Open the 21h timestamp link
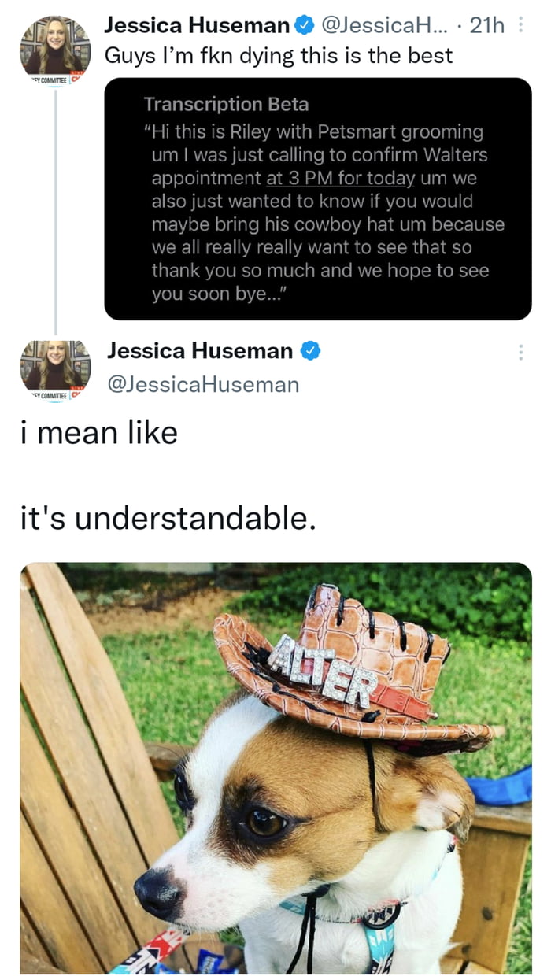This screenshot has height=980, width=551. [486, 26]
